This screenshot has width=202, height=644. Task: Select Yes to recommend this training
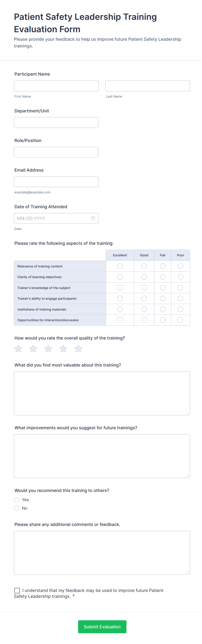coord(17,500)
